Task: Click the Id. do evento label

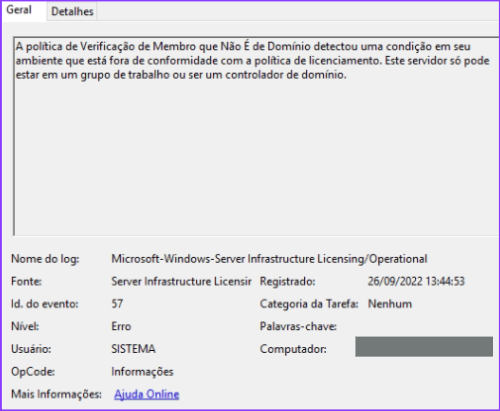Action: pos(45,304)
